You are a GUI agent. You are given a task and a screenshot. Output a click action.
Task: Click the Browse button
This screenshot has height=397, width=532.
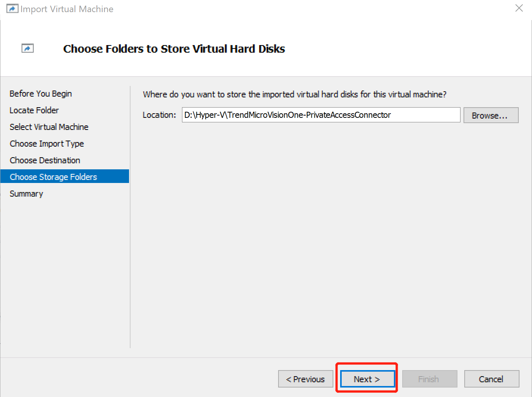click(x=491, y=115)
